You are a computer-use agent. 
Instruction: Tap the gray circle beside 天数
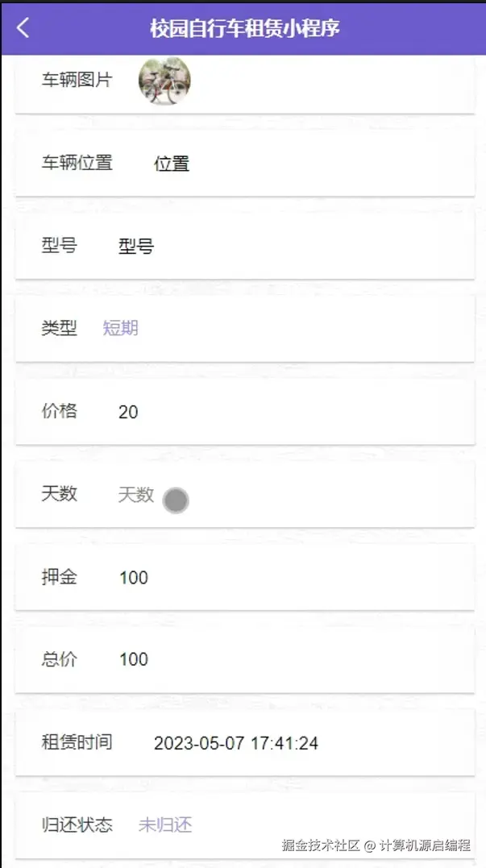pos(176,500)
